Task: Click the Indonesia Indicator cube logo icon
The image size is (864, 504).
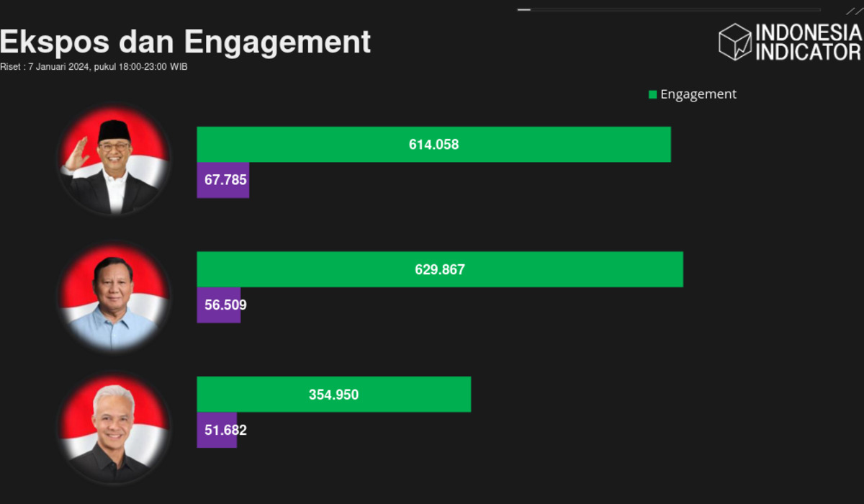Action: coord(735,42)
